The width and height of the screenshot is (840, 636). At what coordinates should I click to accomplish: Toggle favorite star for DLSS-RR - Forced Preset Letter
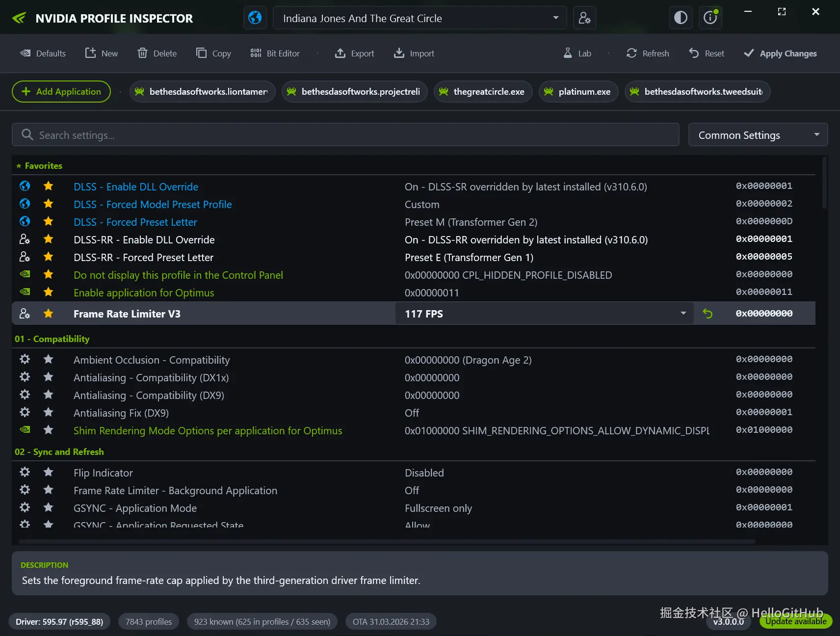point(48,257)
